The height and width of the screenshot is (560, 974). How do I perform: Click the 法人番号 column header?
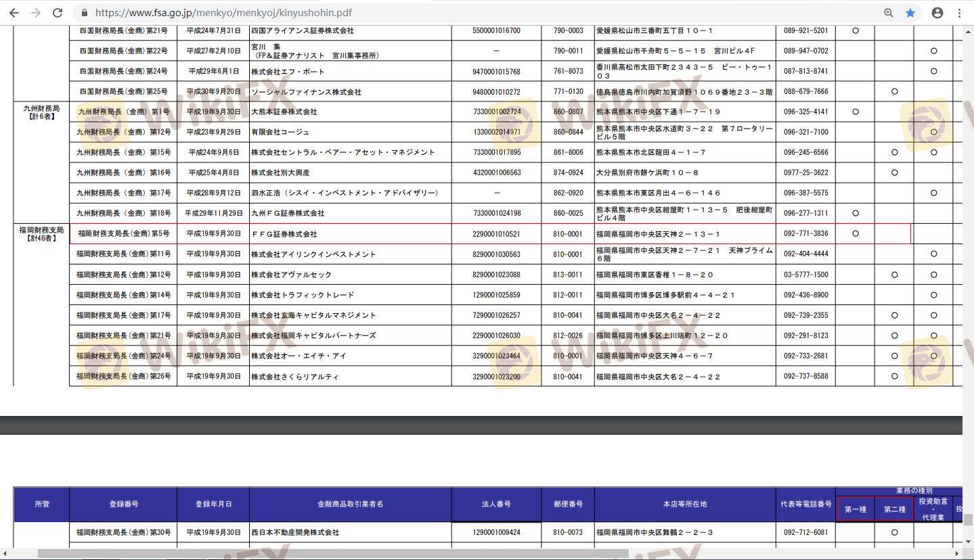point(496,505)
